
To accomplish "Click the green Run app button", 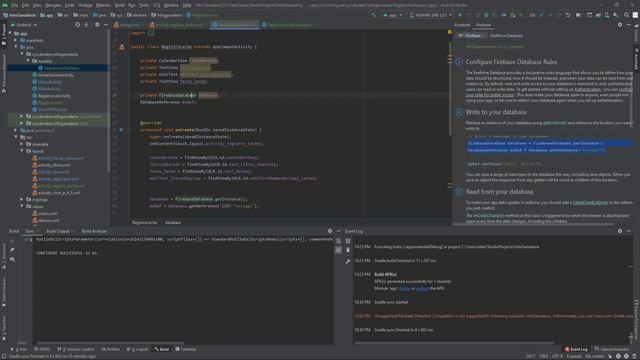I will click(x=460, y=15).
